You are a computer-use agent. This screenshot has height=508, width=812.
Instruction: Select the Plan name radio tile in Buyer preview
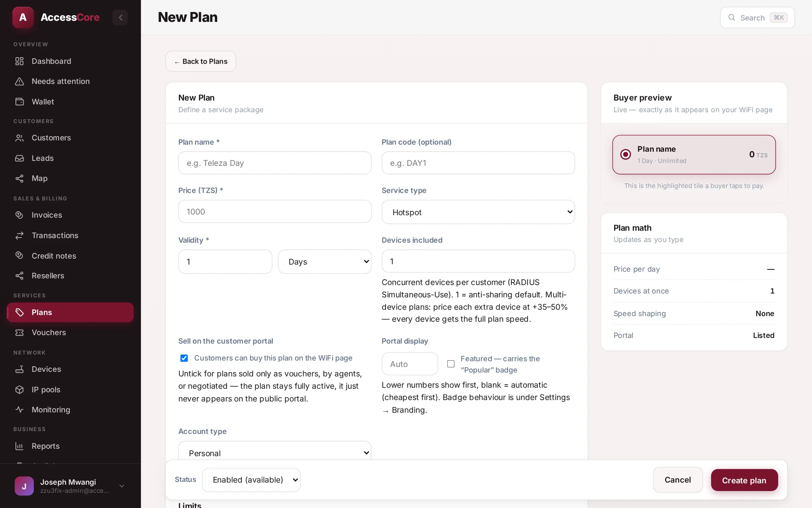[694, 155]
